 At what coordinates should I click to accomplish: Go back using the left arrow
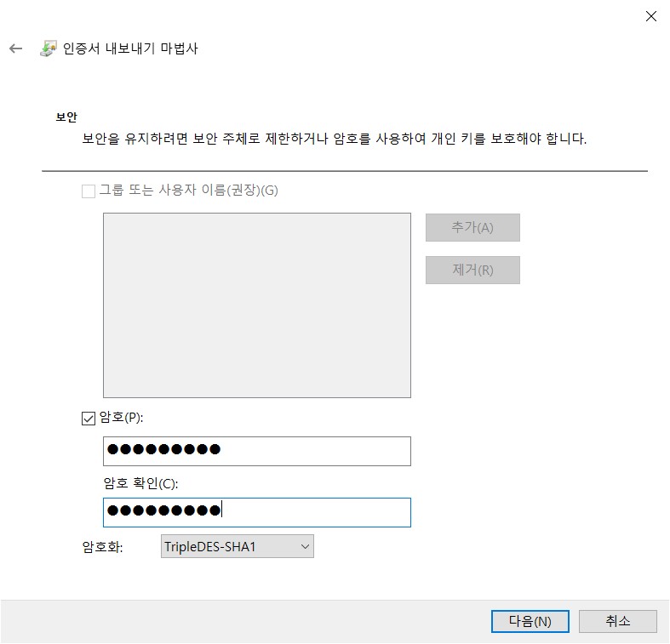tap(16, 48)
